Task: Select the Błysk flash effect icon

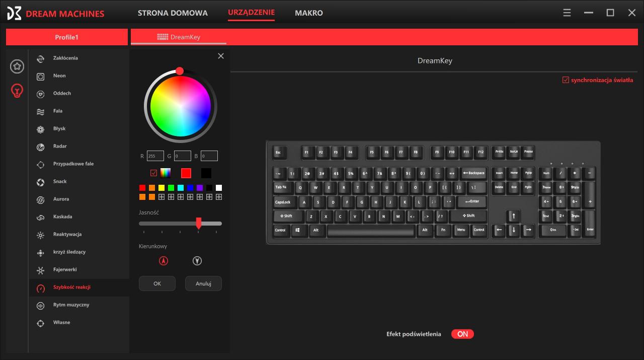Action: (x=41, y=129)
